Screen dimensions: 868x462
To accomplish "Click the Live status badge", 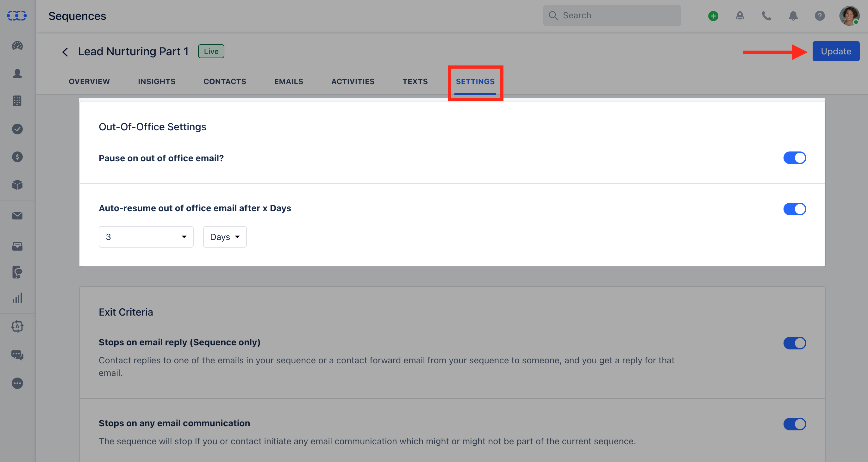I will pos(211,51).
